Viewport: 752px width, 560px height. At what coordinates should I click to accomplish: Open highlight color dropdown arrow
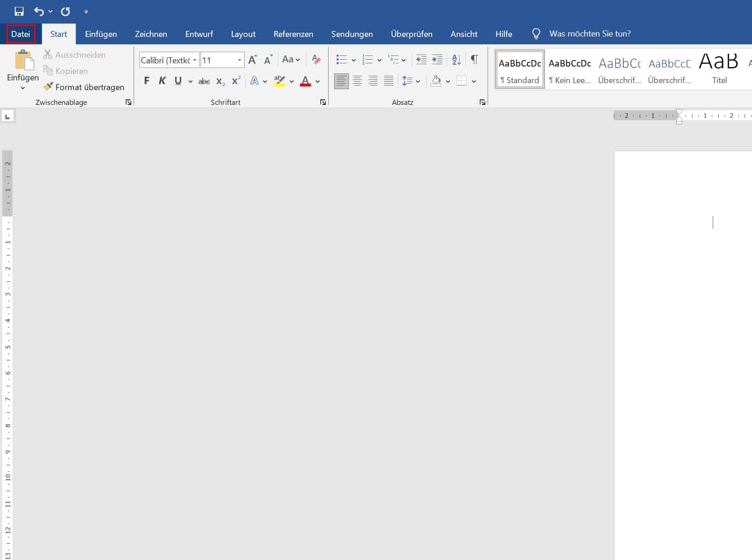tap(292, 81)
